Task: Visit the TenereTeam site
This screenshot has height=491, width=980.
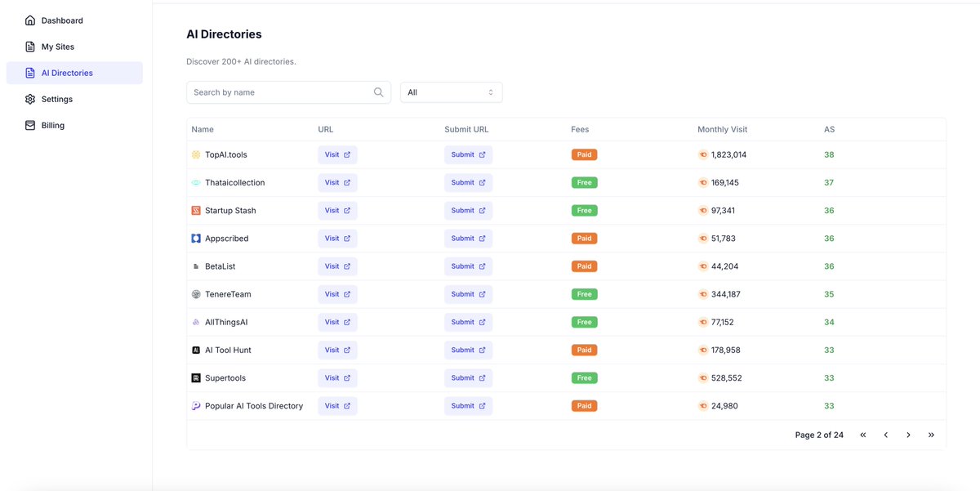Action: 337,294
